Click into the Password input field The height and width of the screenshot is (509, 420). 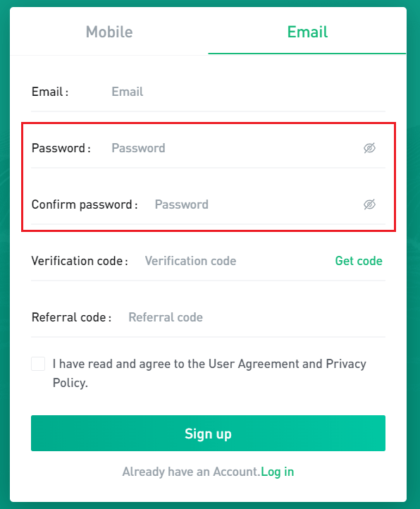click(235, 148)
